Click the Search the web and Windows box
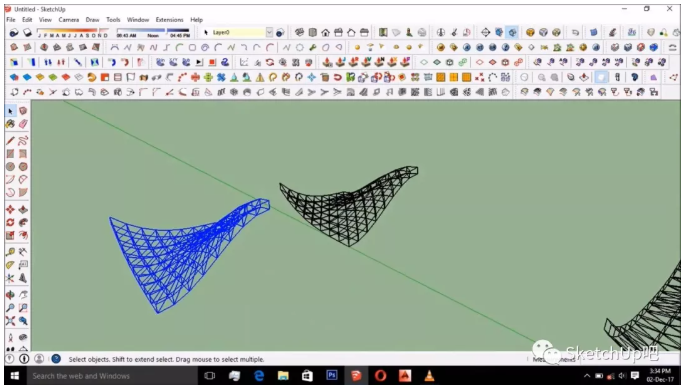 tap(111, 375)
